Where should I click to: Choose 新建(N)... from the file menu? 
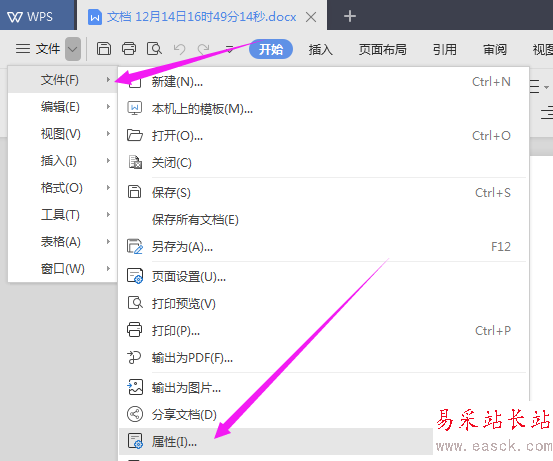[324, 82]
